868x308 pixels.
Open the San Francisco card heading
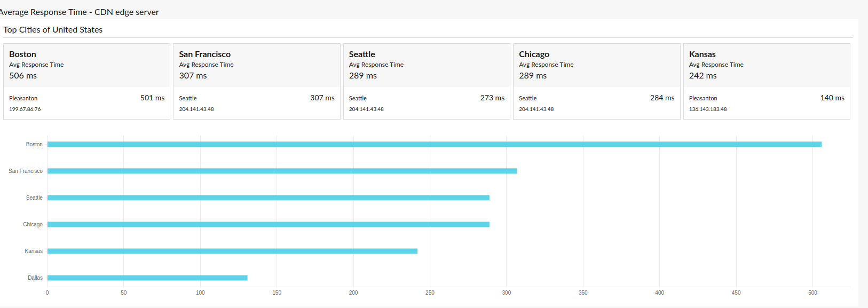pyautogui.click(x=204, y=54)
